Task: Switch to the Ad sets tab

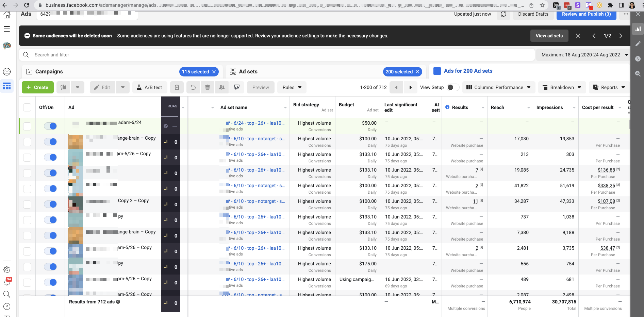Action: pos(248,72)
